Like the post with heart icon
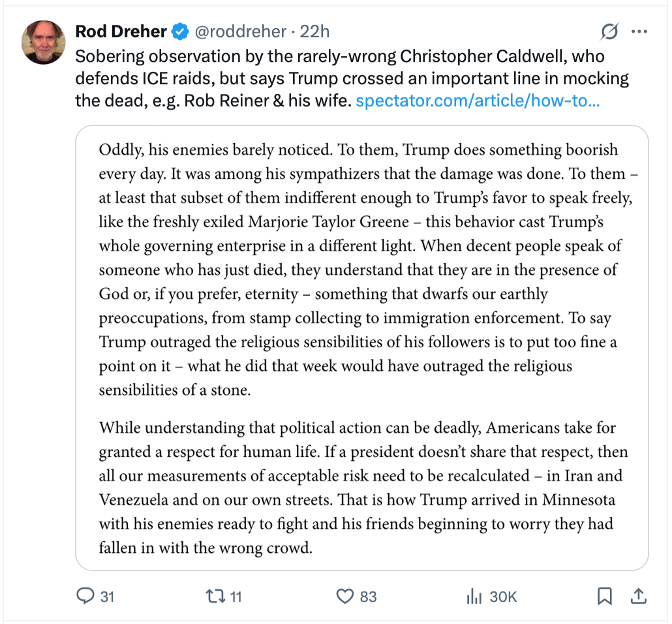The image size is (672, 624). [x=344, y=596]
